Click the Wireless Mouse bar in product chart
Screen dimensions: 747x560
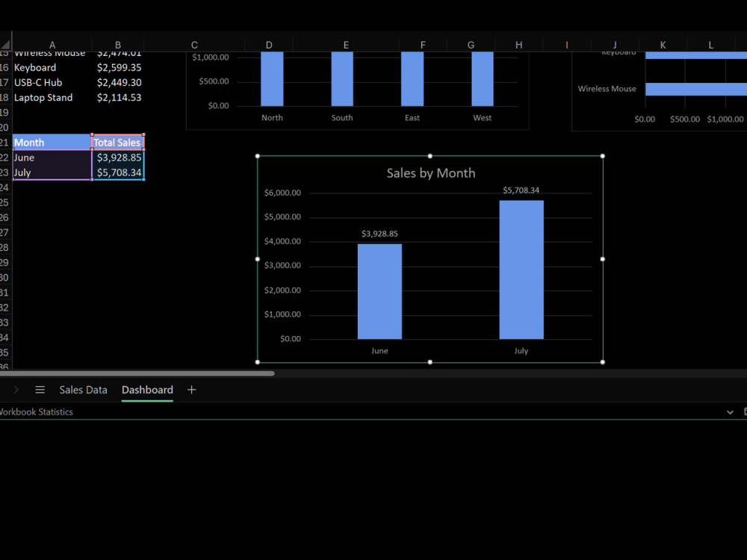click(x=696, y=89)
